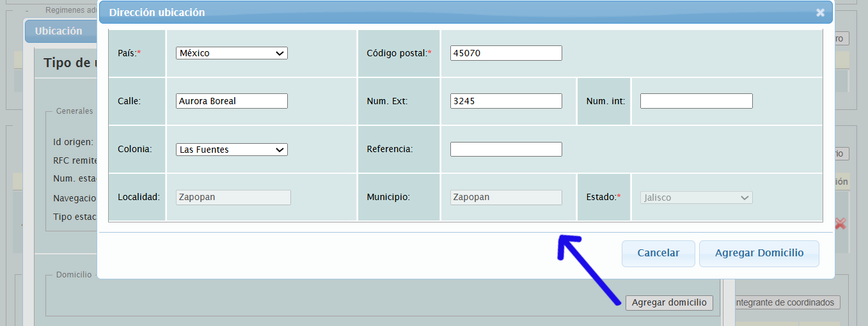The image size is (868, 326).
Task: Select the Num. Ext input field
Action: pos(506,101)
